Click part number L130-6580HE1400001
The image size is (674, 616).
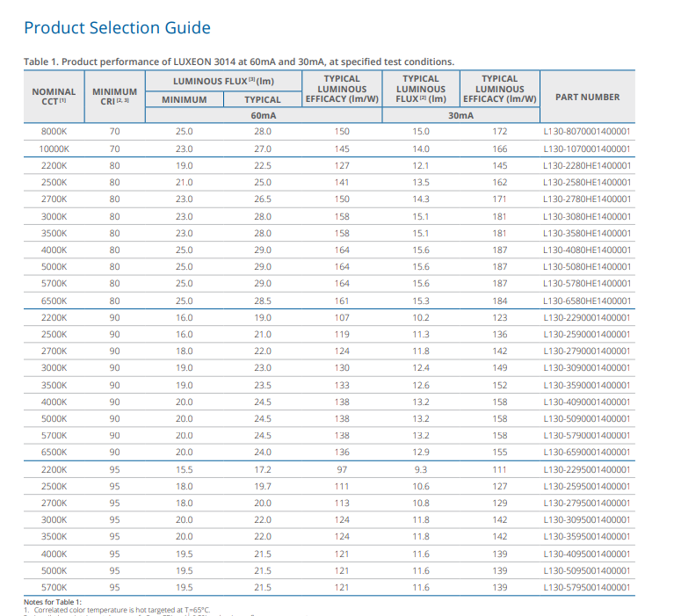coord(587,301)
